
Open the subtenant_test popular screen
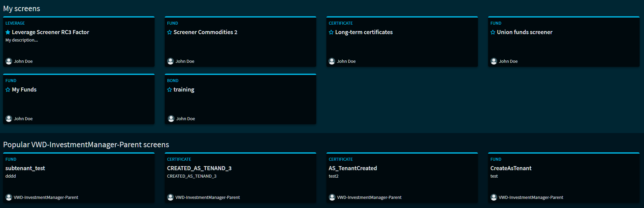(25, 168)
